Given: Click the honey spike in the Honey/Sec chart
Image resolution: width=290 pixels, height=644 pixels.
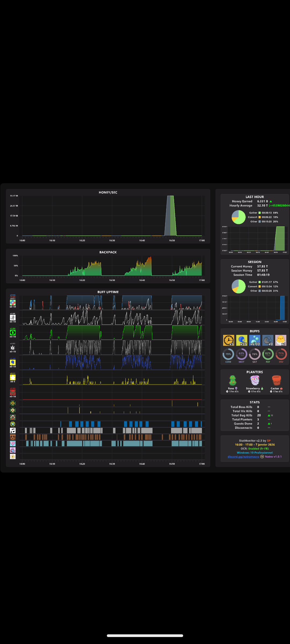Looking at the screenshot, I should [171, 215].
